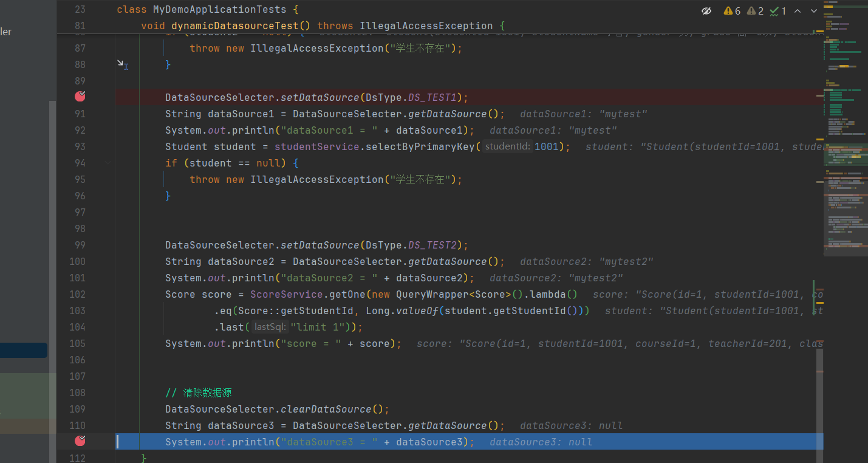Click the green inspections checkmark icon
This screenshot has height=463, width=868.
point(774,10)
